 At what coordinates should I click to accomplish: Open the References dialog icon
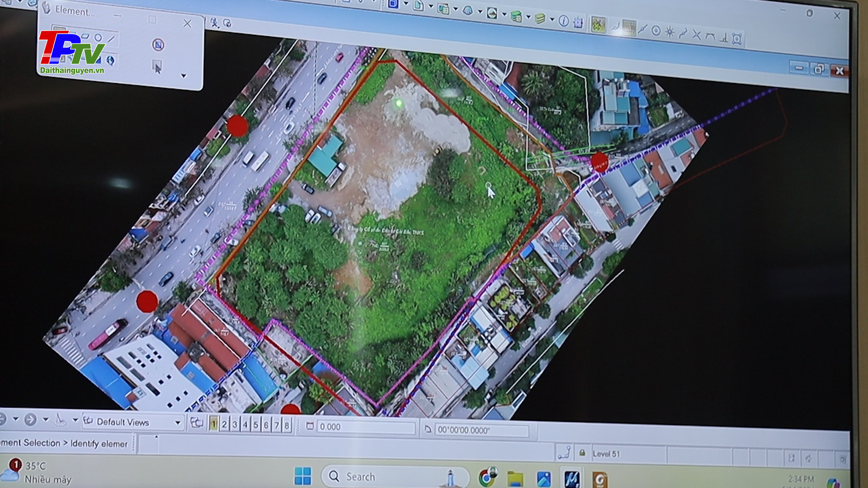(x=418, y=6)
